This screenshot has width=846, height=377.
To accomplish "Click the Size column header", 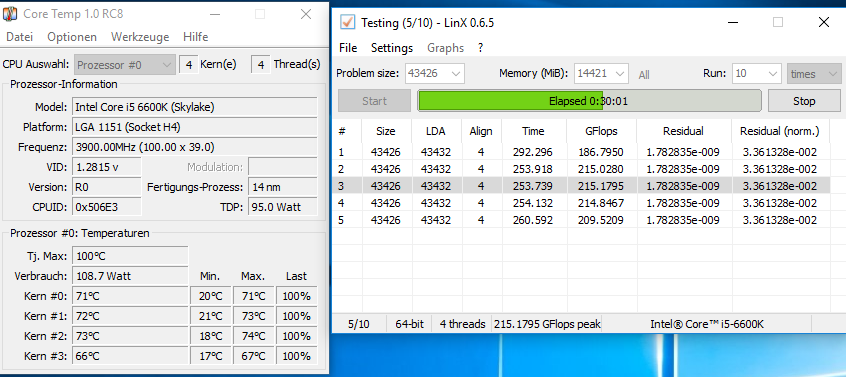I will pyautogui.click(x=386, y=131).
